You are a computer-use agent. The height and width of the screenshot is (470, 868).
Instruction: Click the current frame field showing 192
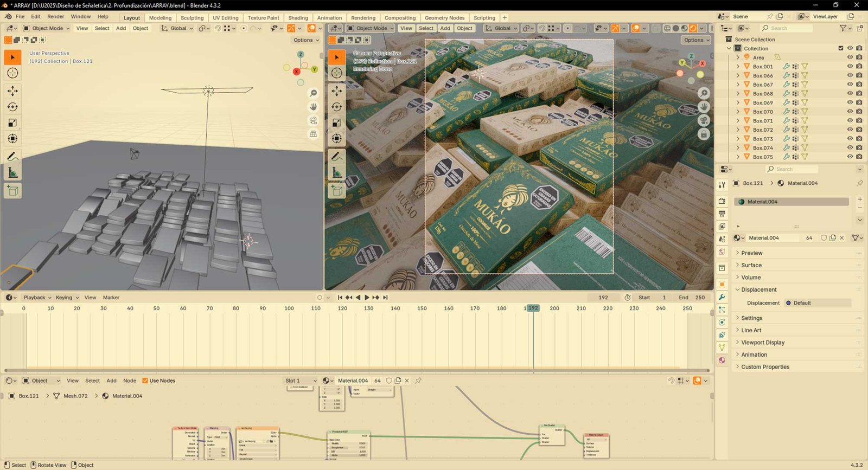click(603, 298)
